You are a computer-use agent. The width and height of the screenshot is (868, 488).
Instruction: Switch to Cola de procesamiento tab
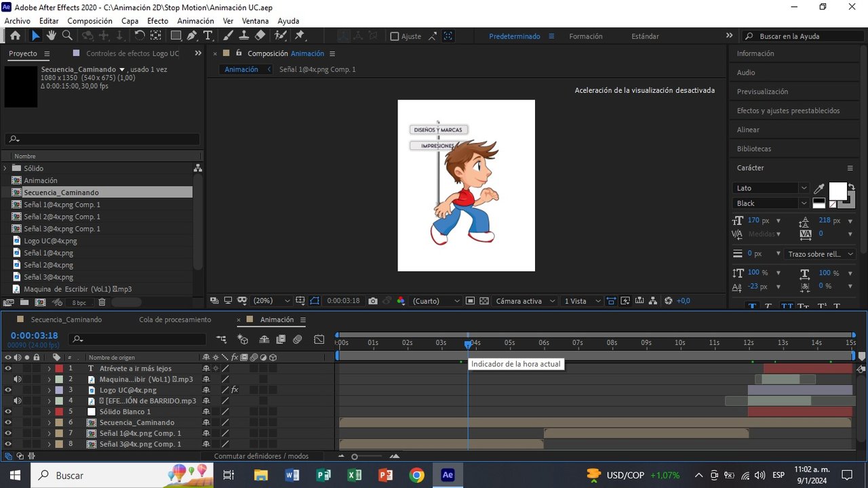(175, 320)
